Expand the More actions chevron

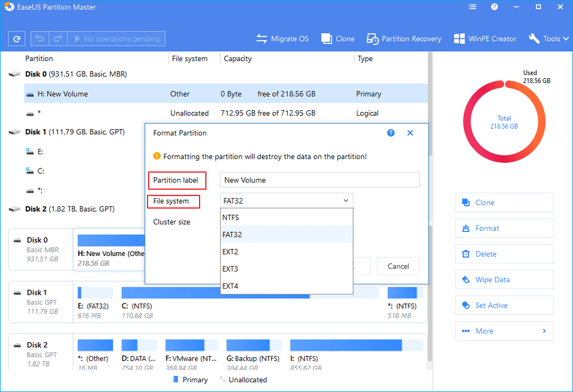click(x=544, y=331)
